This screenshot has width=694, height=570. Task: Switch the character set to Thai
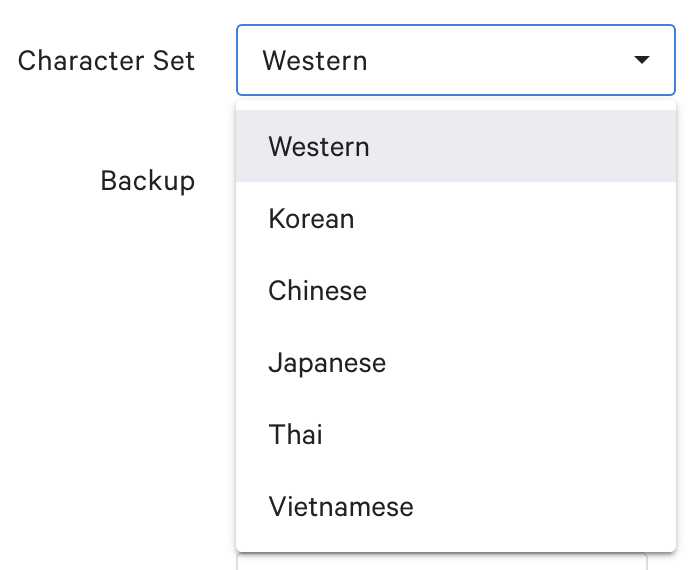click(x=296, y=434)
